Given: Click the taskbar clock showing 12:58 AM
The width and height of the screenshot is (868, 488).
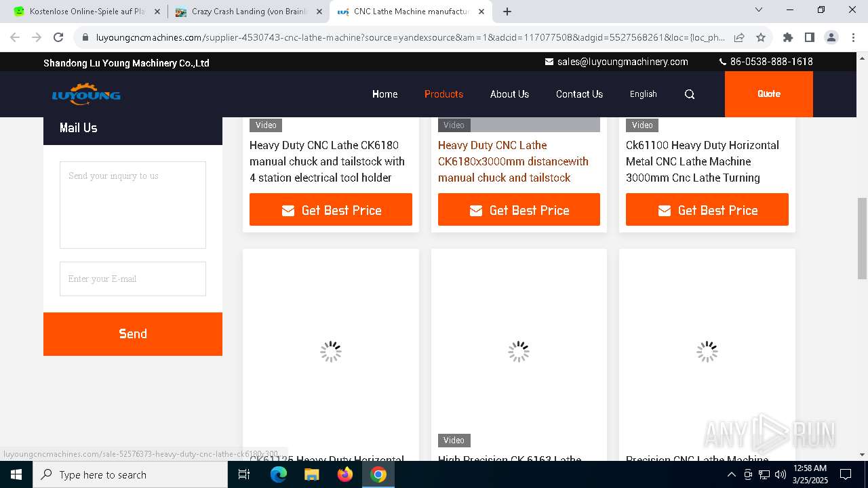Looking at the screenshot, I should 810,474.
